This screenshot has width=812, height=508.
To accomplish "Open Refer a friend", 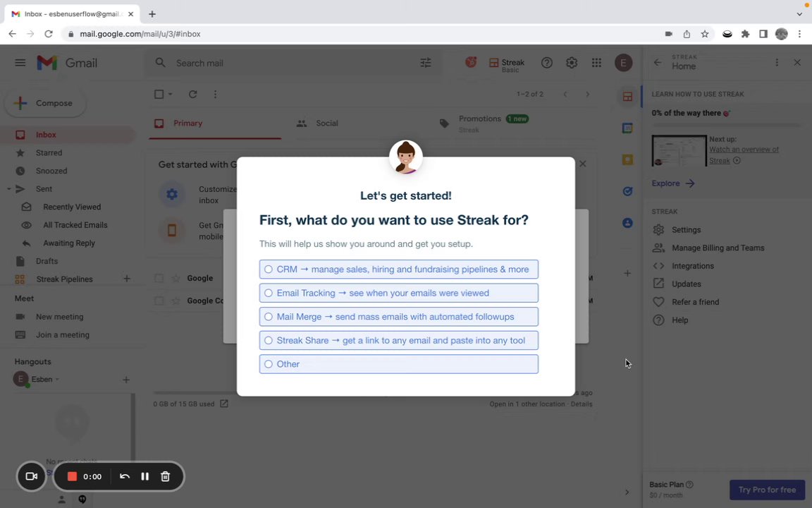I will click(x=695, y=302).
